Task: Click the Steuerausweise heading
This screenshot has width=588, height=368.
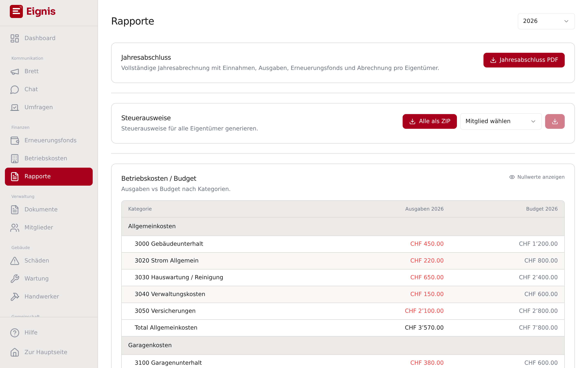Action: pos(146,118)
